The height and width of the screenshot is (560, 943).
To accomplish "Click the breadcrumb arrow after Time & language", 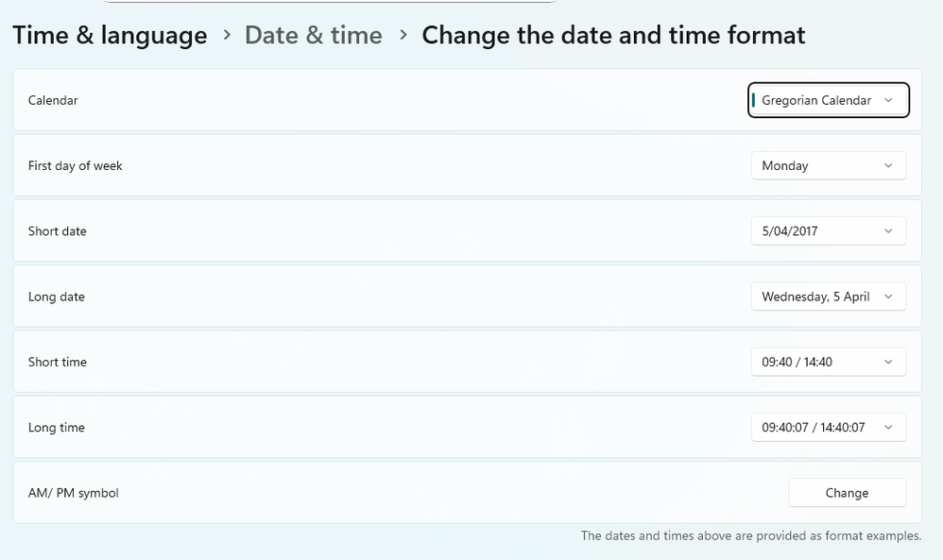I will [227, 36].
